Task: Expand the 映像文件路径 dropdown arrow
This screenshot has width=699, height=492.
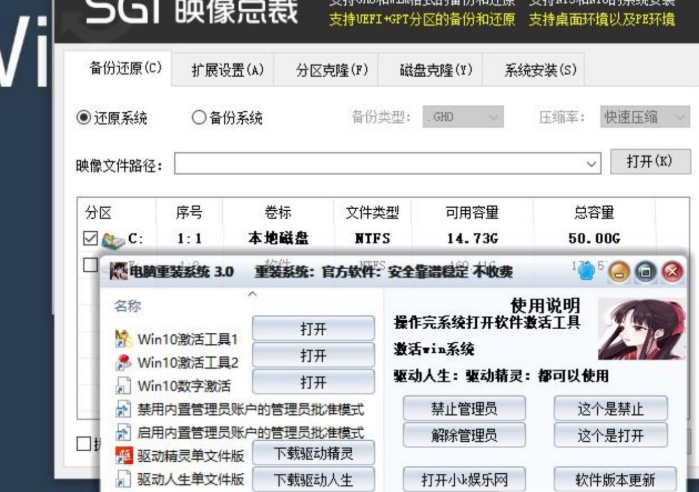Action: click(591, 164)
